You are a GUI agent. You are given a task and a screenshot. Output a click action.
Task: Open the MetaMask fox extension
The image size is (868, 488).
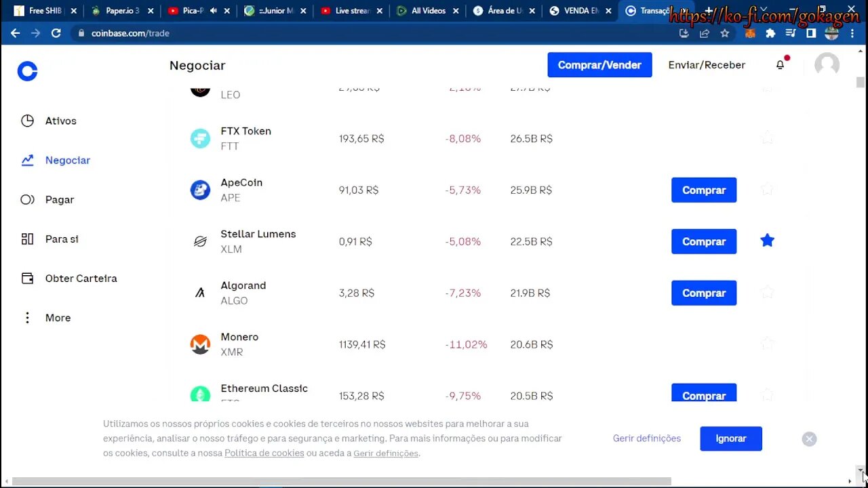click(750, 33)
